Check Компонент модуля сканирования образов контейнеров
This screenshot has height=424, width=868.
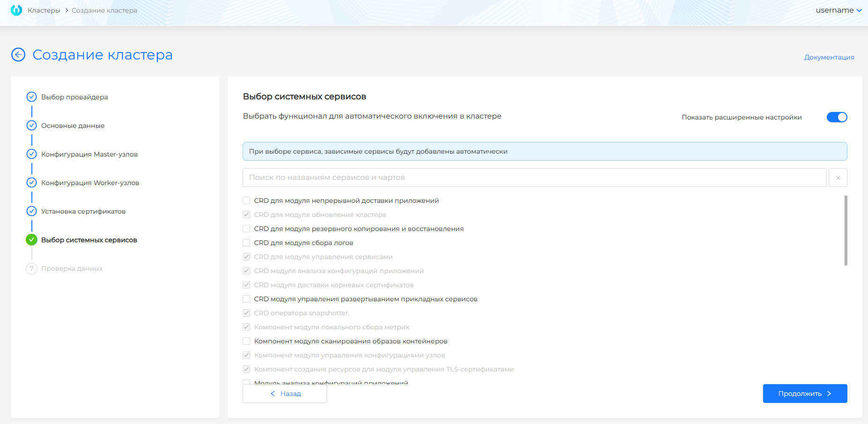[x=246, y=341]
